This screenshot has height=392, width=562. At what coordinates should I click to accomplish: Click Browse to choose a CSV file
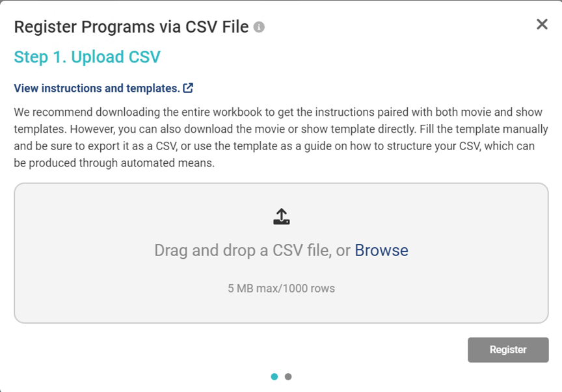381,250
